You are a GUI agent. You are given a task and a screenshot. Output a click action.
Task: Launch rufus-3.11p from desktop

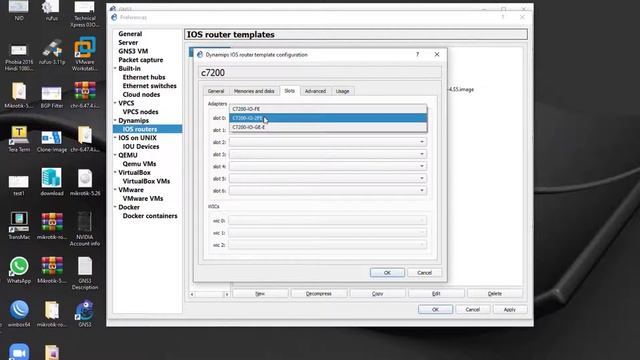coord(52,52)
